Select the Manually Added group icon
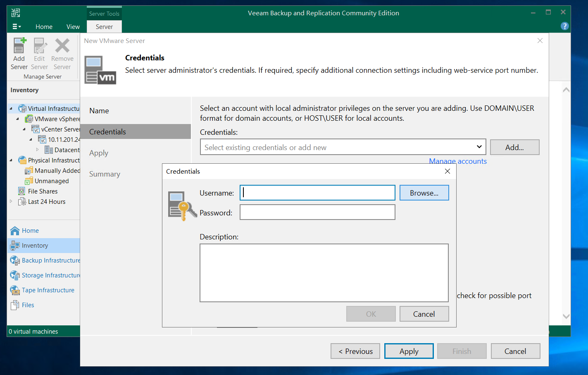The width and height of the screenshot is (588, 375). [x=29, y=171]
